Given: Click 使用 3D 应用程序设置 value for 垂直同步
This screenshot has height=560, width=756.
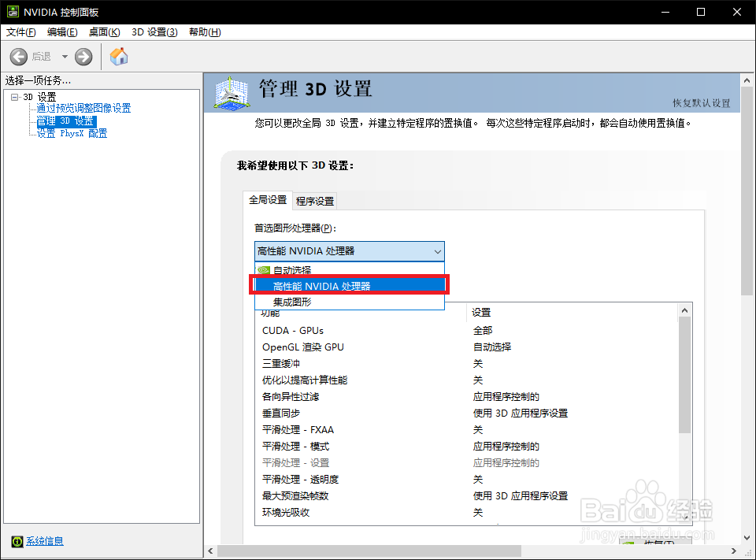Looking at the screenshot, I should pyautogui.click(x=521, y=413).
